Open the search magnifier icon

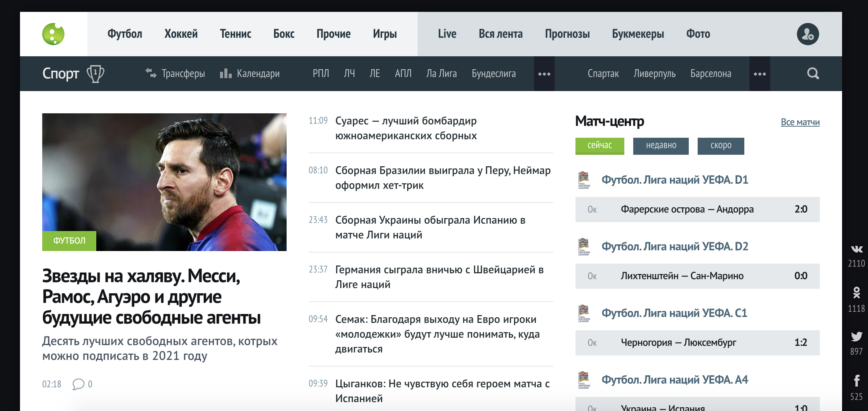pyautogui.click(x=813, y=73)
